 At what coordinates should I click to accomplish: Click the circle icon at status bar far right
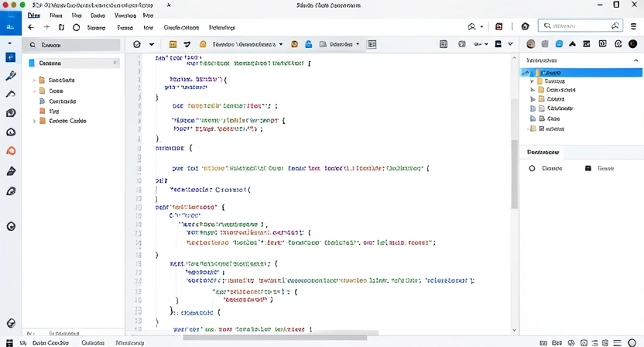[632, 343]
